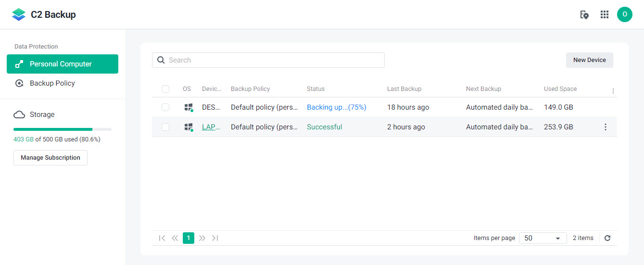Check the box for the DES device row

[165, 107]
